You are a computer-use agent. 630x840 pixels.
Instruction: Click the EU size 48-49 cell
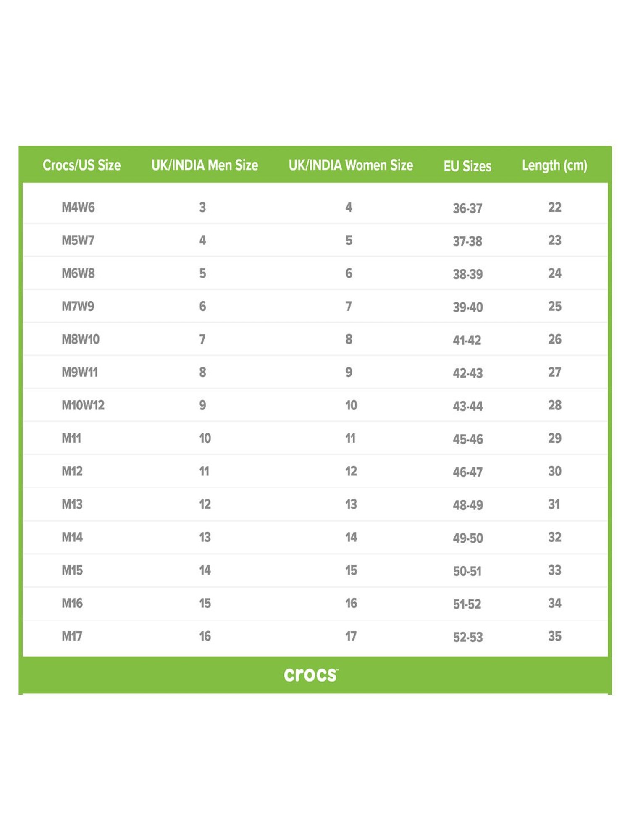point(468,505)
